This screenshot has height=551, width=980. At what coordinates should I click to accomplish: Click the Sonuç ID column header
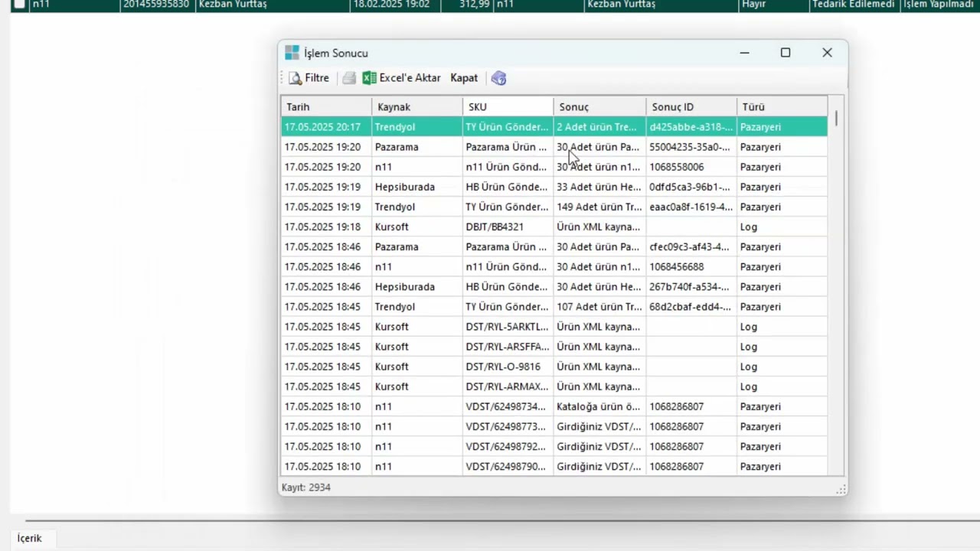(691, 107)
